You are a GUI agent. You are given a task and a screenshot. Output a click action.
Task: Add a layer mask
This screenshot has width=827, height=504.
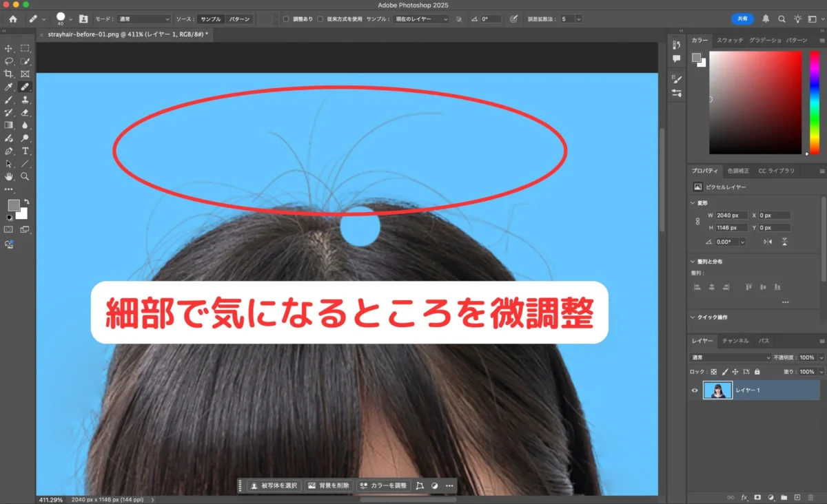tap(757, 497)
